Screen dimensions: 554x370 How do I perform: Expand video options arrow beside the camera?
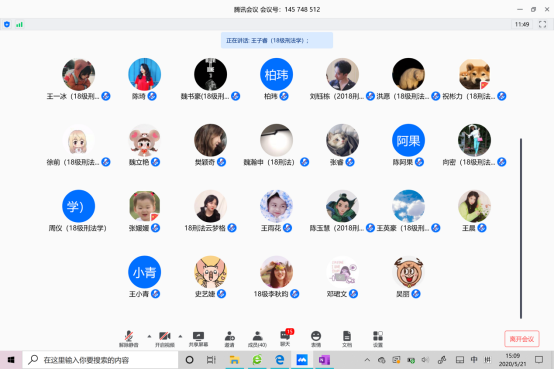(180, 336)
